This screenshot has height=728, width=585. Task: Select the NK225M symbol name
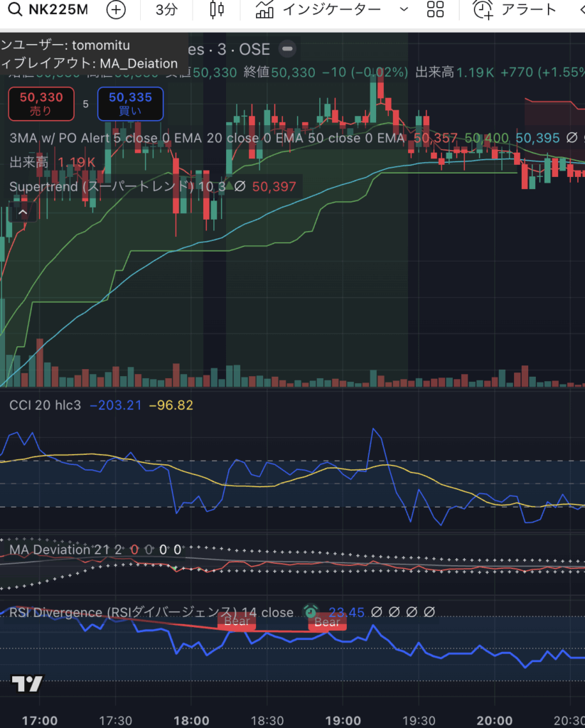point(58,10)
